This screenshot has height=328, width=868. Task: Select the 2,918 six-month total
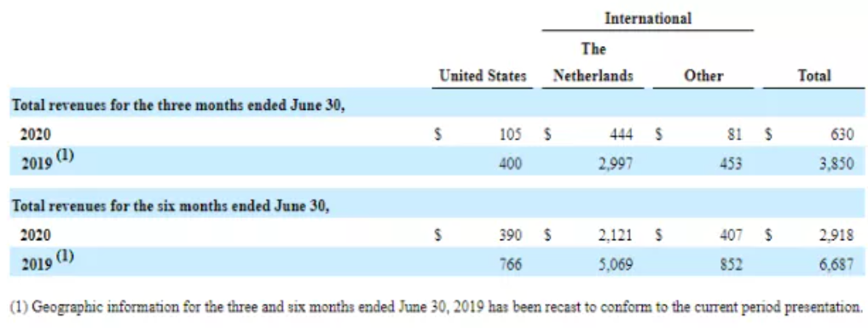click(837, 235)
